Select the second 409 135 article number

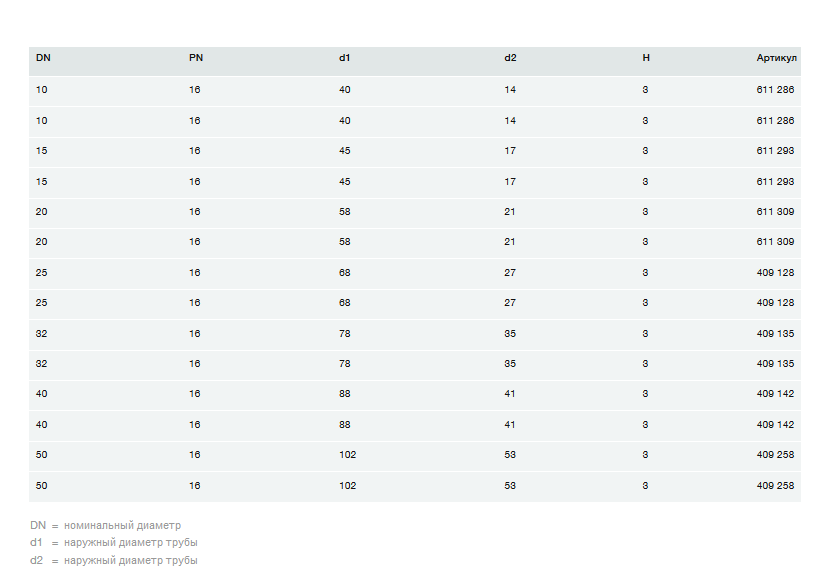[x=775, y=364]
